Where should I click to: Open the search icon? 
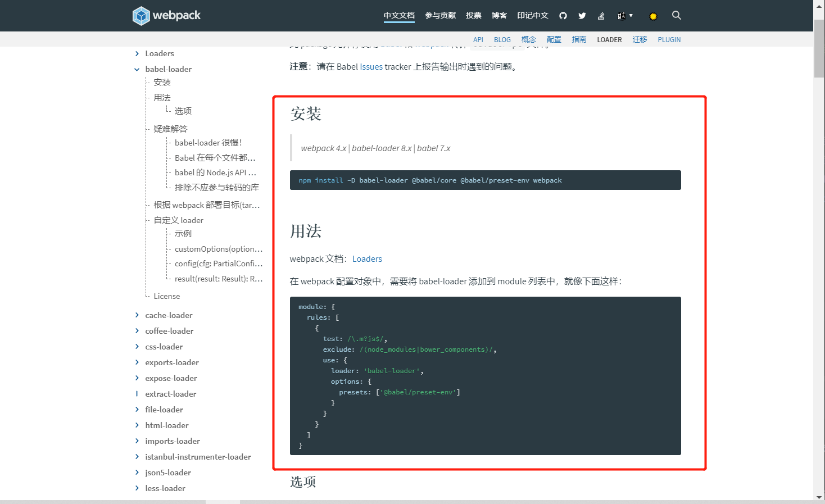[x=677, y=15]
